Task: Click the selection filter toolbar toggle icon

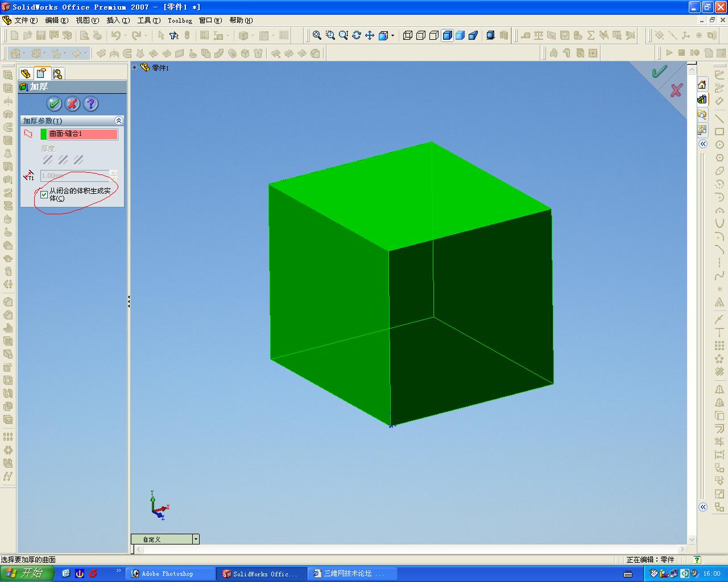Action: click(174, 35)
